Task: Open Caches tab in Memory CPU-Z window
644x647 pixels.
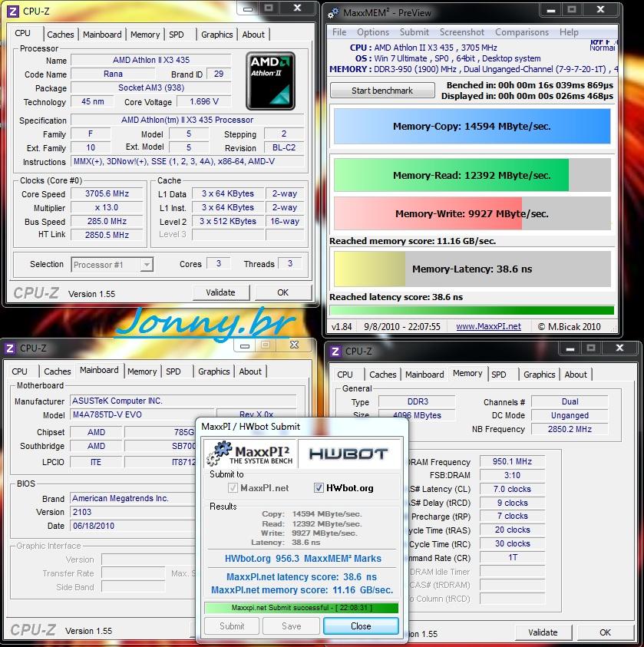Action: coord(382,375)
